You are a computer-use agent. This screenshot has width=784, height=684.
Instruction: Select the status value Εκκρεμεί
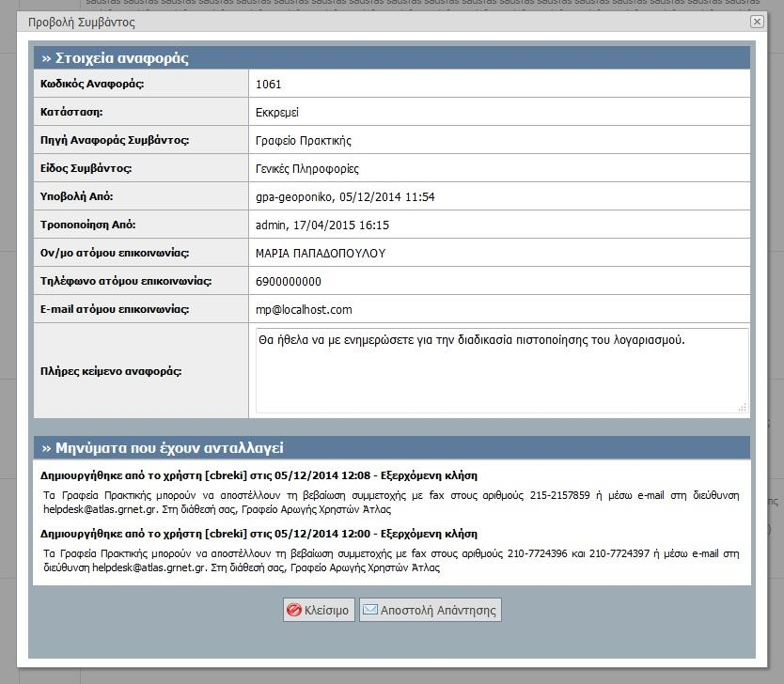277,113
